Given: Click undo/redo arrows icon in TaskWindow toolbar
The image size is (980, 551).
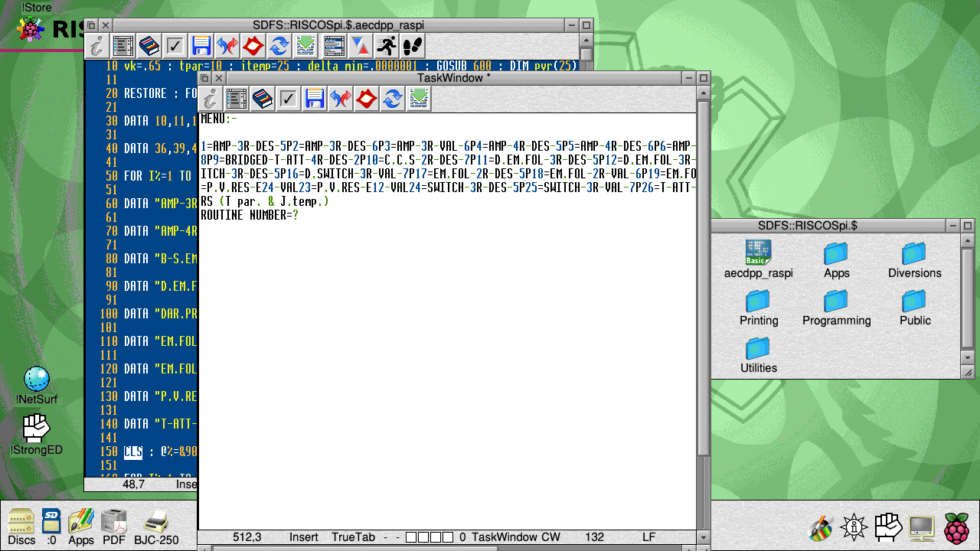Looking at the screenshot, I should coord(341,99).
